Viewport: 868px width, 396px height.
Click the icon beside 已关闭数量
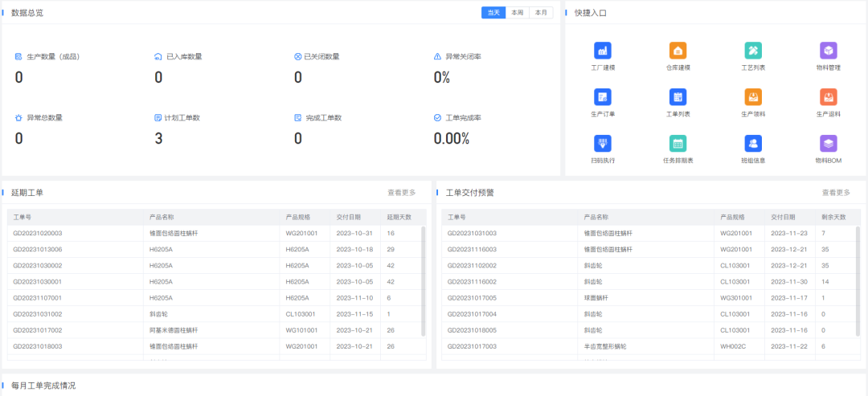[x=298, y=56]
